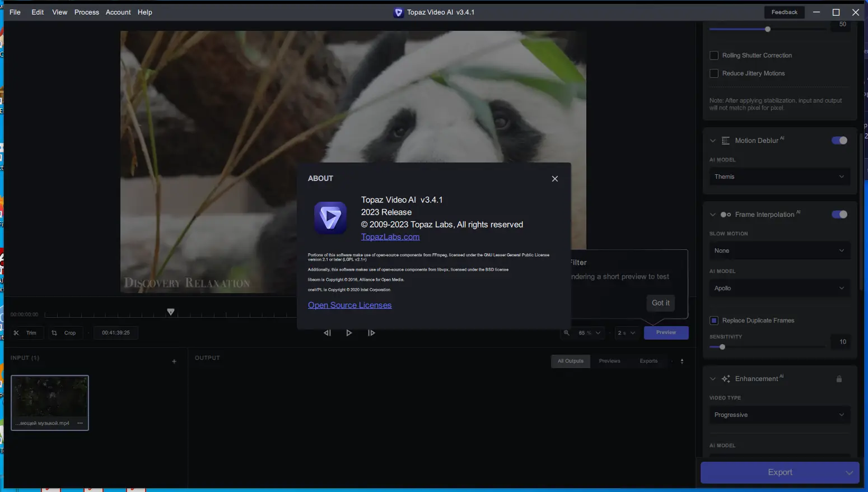The height and width of the screenshot is (492, 868).
Task: Open the File menu
Action: pos(15,12)
